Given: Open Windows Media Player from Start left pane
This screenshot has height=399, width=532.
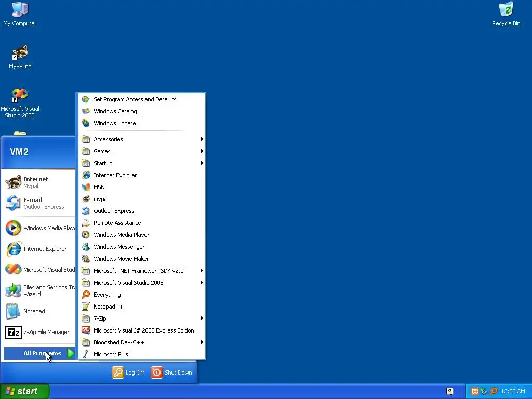Looking at the screenshot, I should 39,228.
